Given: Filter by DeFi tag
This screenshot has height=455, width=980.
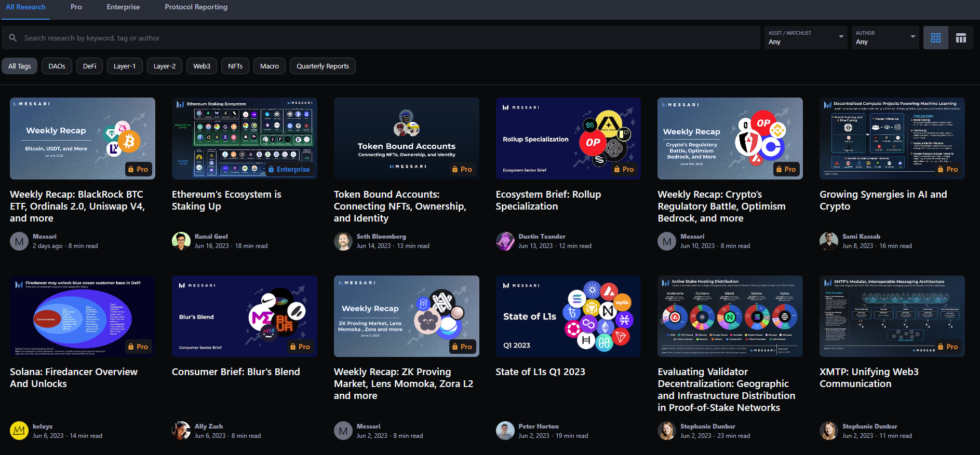Looking at the screenshot, I should pos(89,66).
